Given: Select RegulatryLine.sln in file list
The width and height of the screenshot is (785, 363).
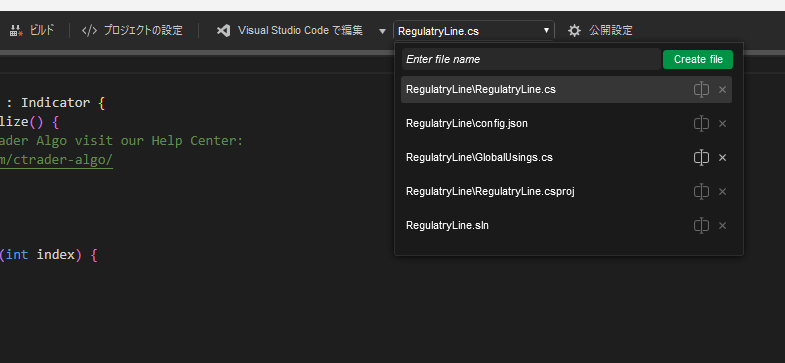Looking at the screenshot, I should [566, 225].
